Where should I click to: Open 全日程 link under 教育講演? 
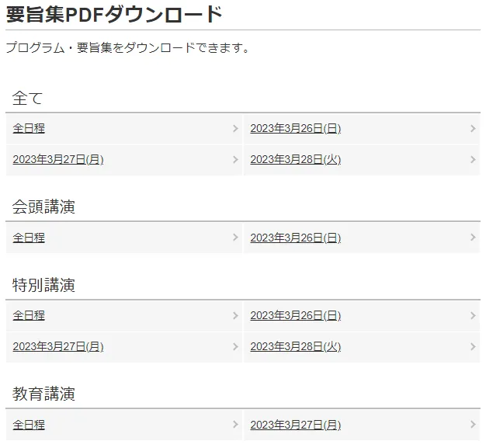(29, 425)
